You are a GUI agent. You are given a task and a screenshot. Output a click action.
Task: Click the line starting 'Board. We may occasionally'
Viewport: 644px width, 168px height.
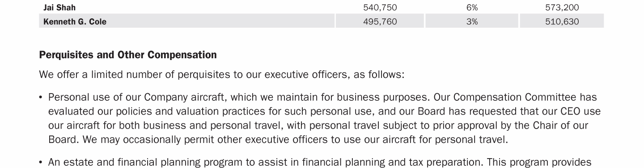coord(278,139)
